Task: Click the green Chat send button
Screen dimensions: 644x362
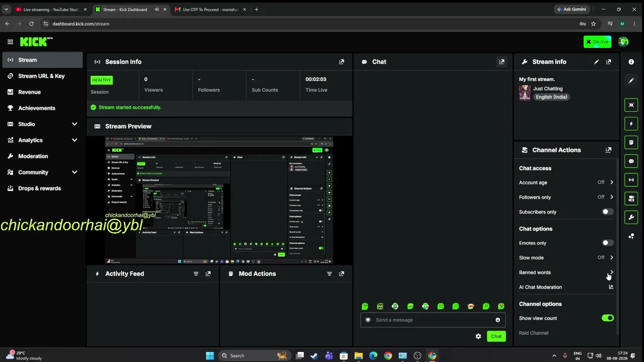Action: click(496, 336)
